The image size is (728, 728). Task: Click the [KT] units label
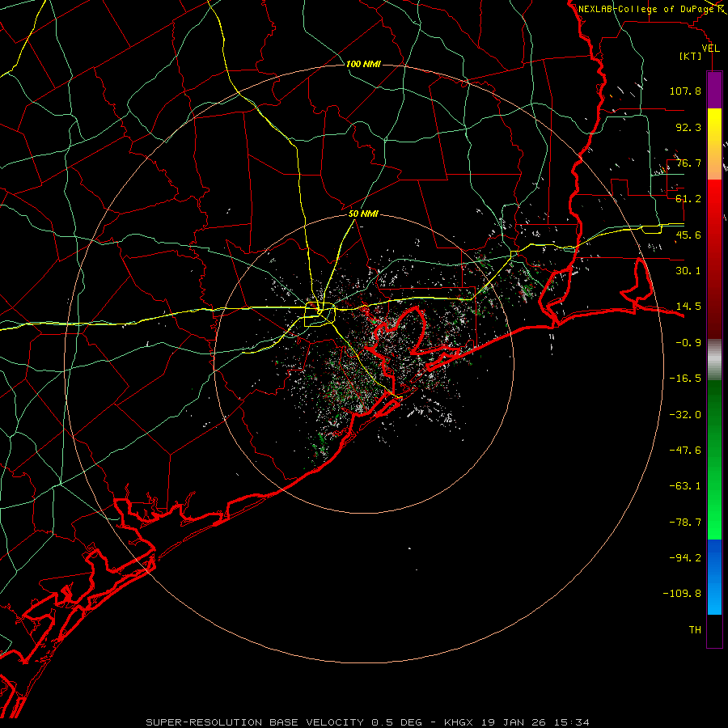[x=691, y=56]
